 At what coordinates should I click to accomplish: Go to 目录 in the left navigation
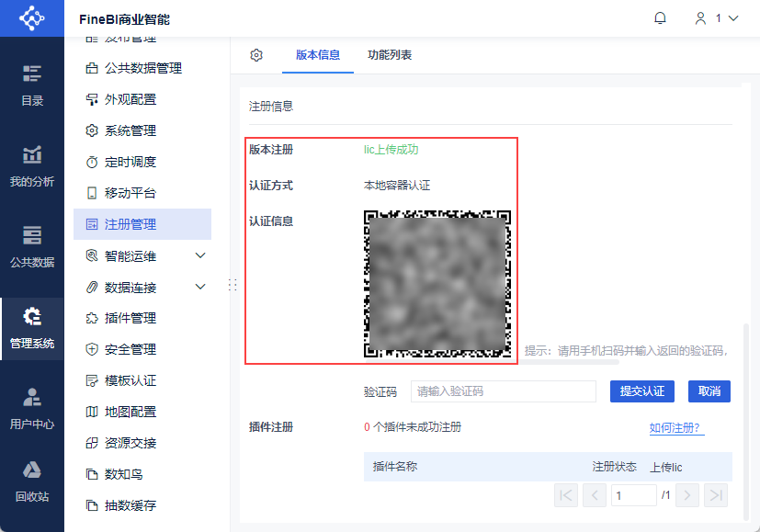point(32,85)
